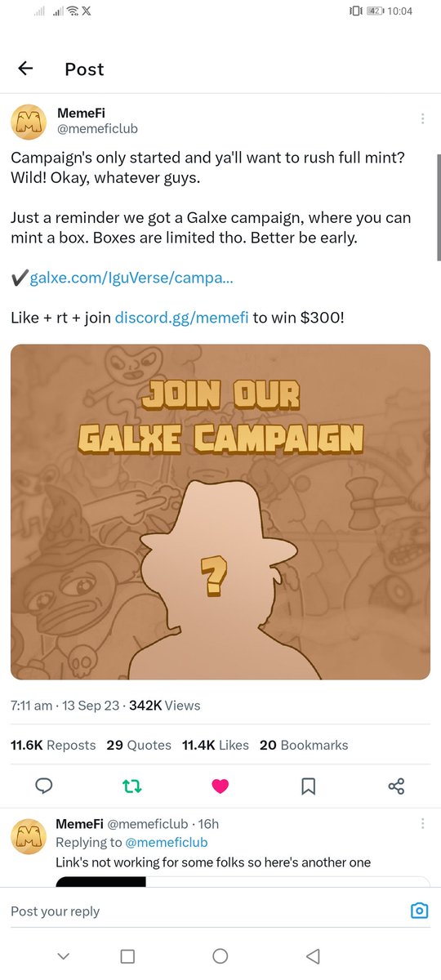View the 29 Quotes list
The image size is (441, 980).
(139, 745)
